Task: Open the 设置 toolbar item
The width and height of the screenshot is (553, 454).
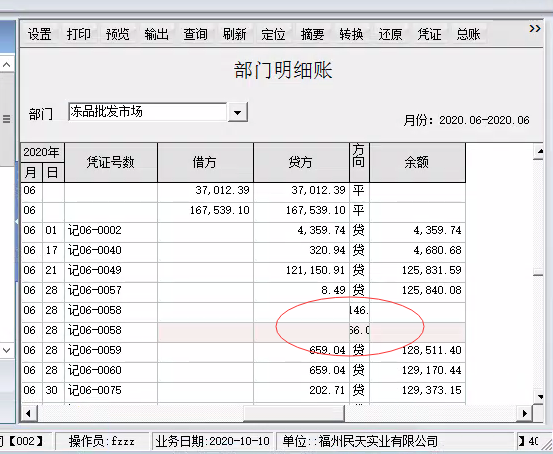Action: click(40, 34)
